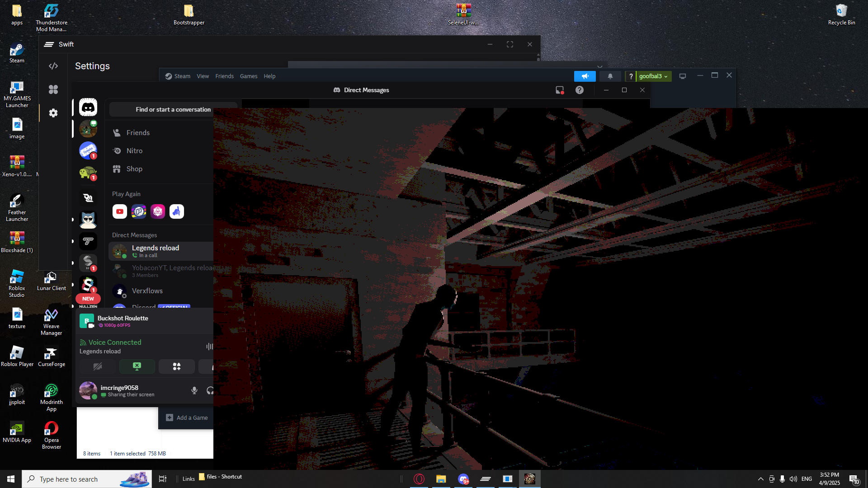Click Voice Connected status text

click(115, 343)
